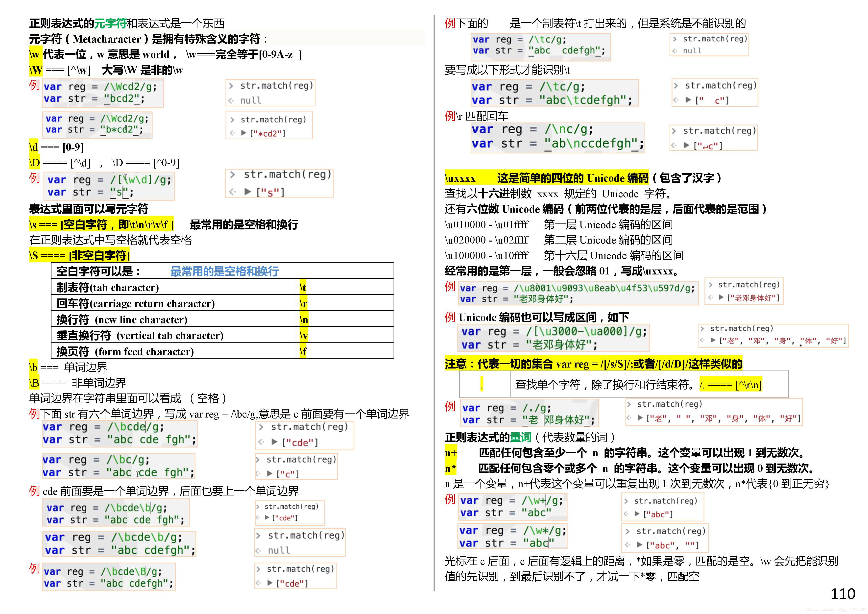The image size is (868, 614).
Task: Click the red 例 before \r 匹配回车
Action: tap(450, 116)
